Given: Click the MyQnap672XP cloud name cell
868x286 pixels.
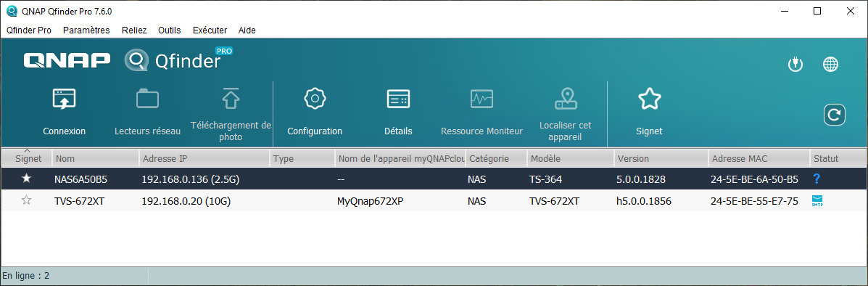Looking at the screenshot, I should tap(371, 201).
